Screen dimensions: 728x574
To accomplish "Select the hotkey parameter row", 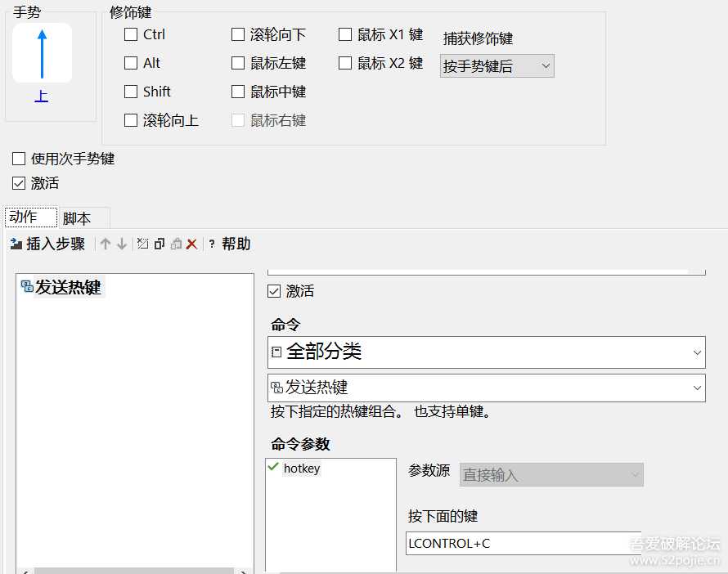I will (x=301, y=468).
